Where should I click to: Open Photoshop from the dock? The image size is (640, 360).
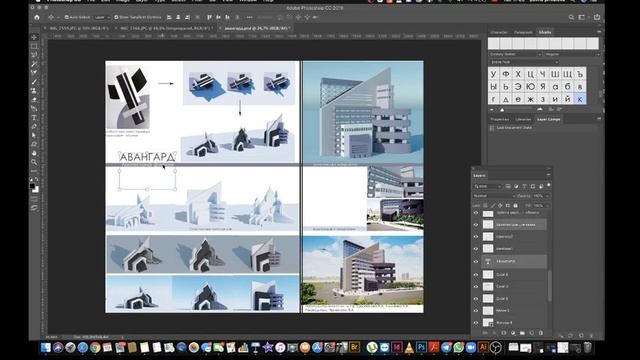pos(421,347)
